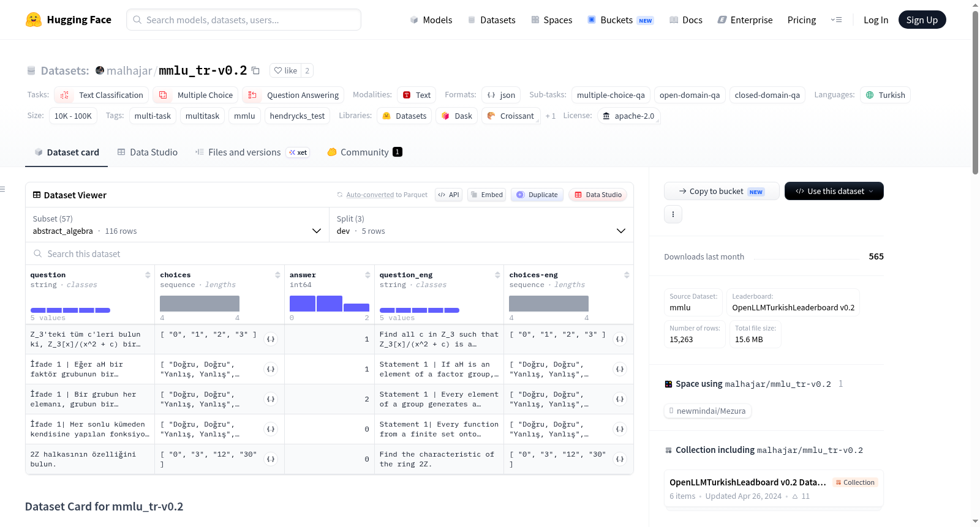980x527 pixels.
Task: Expand JSON in the 'İfade 1 | Eğer' choices cell
Action: pyautogui.click(x=271, y=369)
